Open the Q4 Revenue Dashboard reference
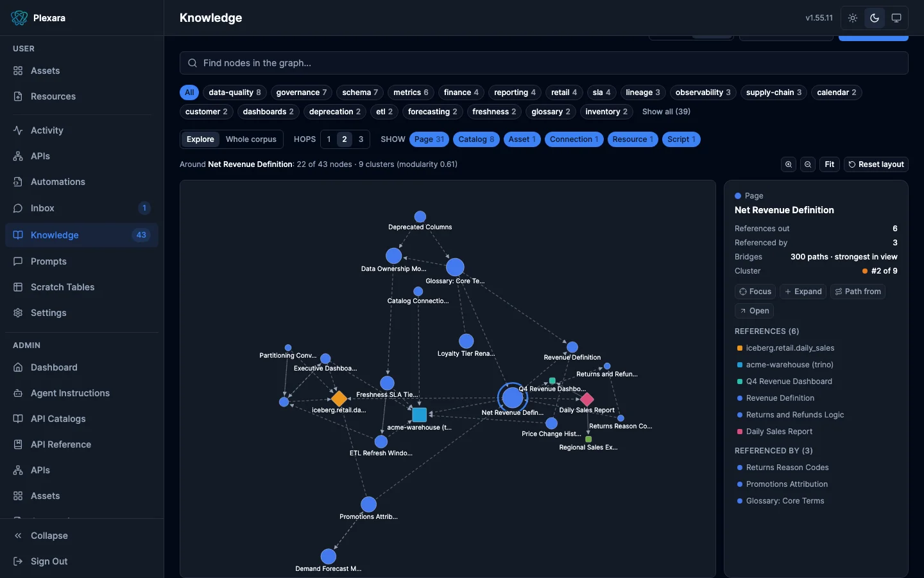The width and height of the screenshot is (924, 578). point(789,381)
